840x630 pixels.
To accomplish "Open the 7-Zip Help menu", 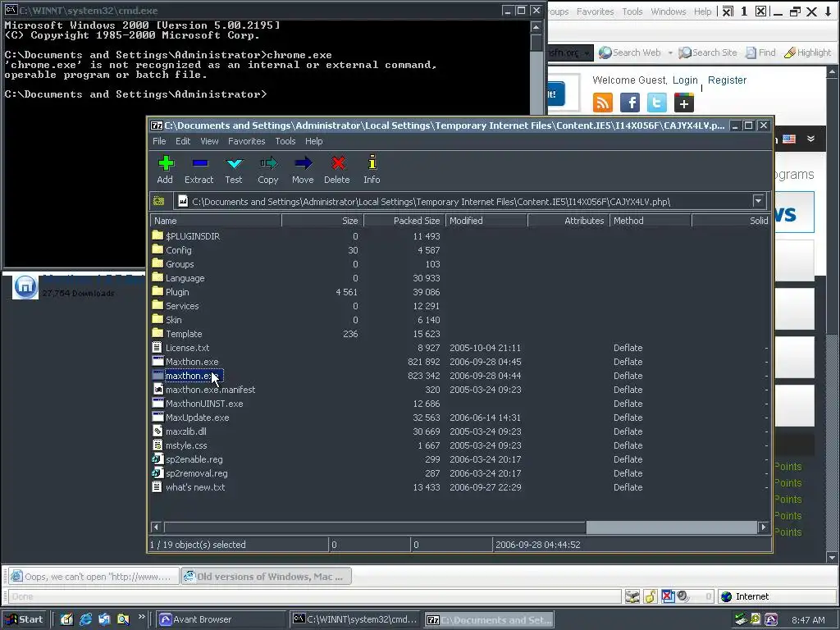I will click(314, 141).
